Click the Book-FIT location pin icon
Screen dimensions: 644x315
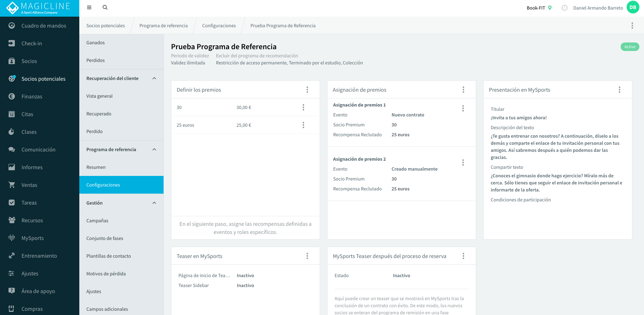[x=550, y=8]
